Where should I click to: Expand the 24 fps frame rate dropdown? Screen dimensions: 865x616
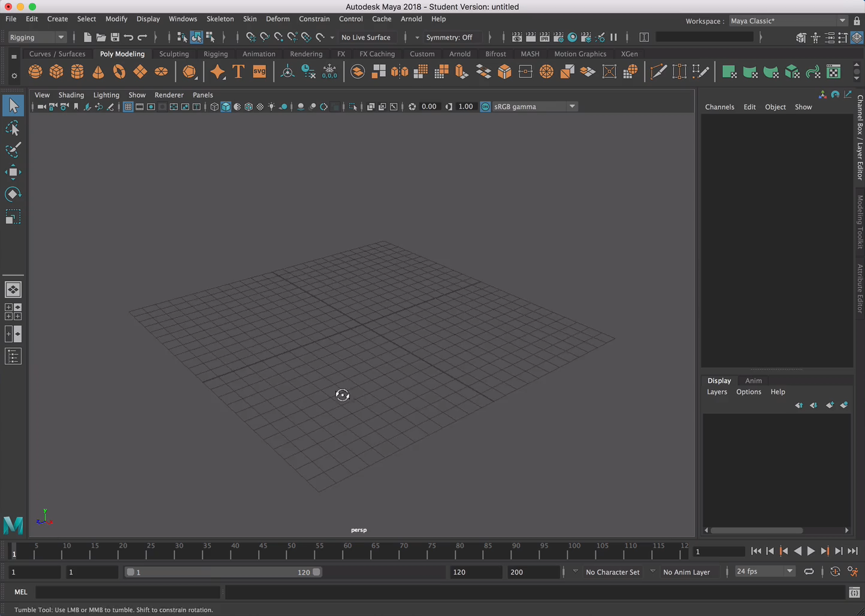[x=790, y=572]
